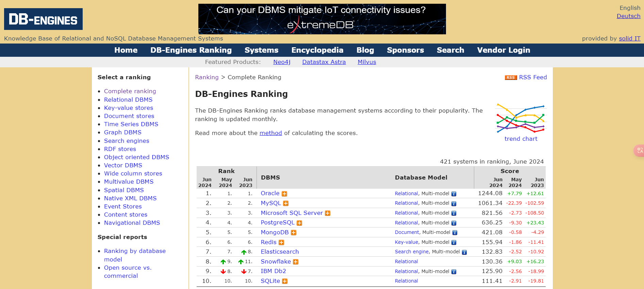Open featured product Neo4j

[x=282, y=62]
